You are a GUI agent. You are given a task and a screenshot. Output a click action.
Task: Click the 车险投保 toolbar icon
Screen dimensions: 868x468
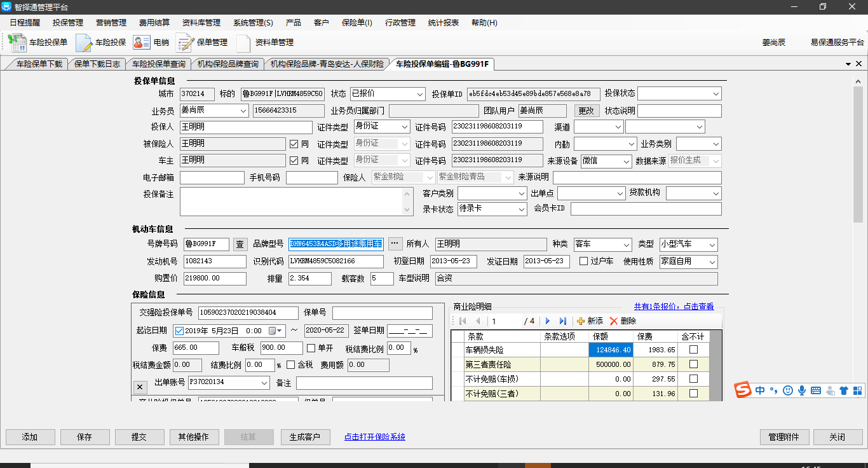click(85, 43)
